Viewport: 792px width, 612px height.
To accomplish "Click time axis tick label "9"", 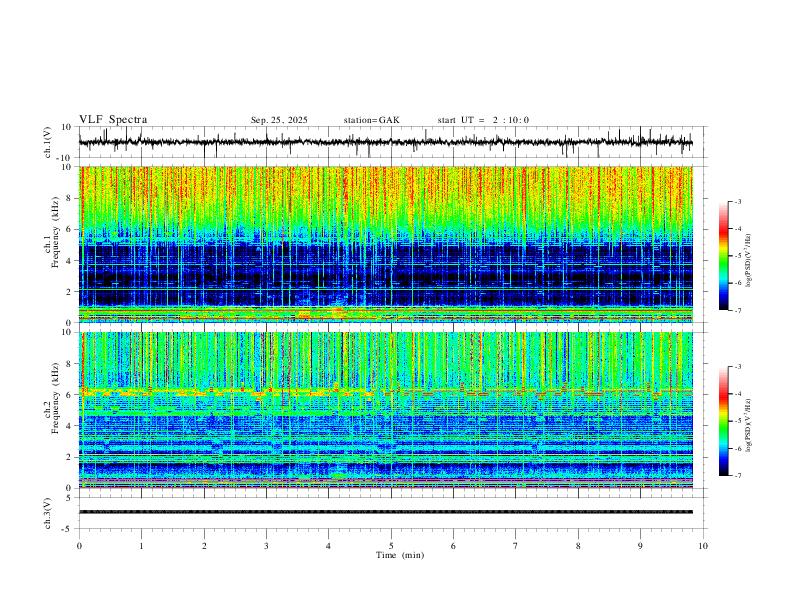I will click(640, 546).
